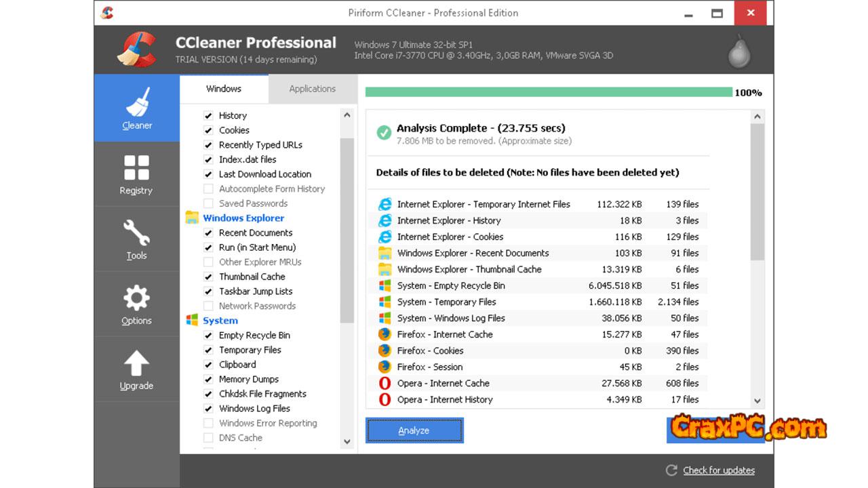The height and width of the screenshot is (488, 868).
Task: Click the green Analysis Complete checkmark icon
Action: click(384, 133)
